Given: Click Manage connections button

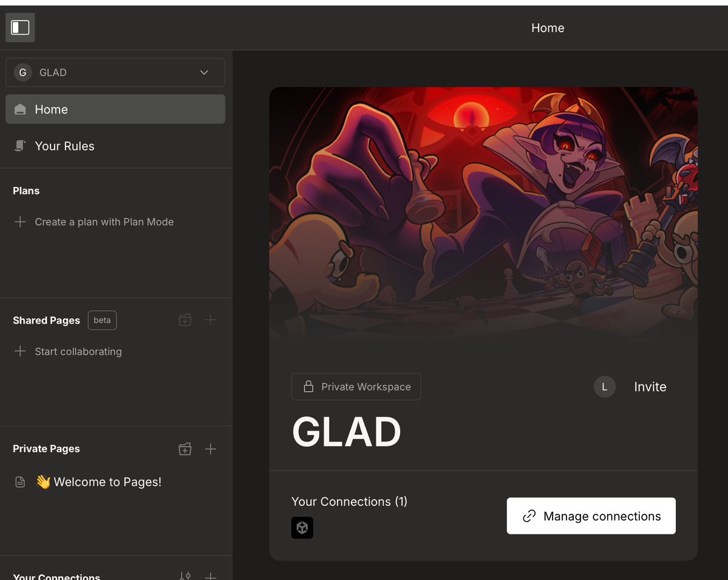Looking at the screenshot, I should (591, 516).
